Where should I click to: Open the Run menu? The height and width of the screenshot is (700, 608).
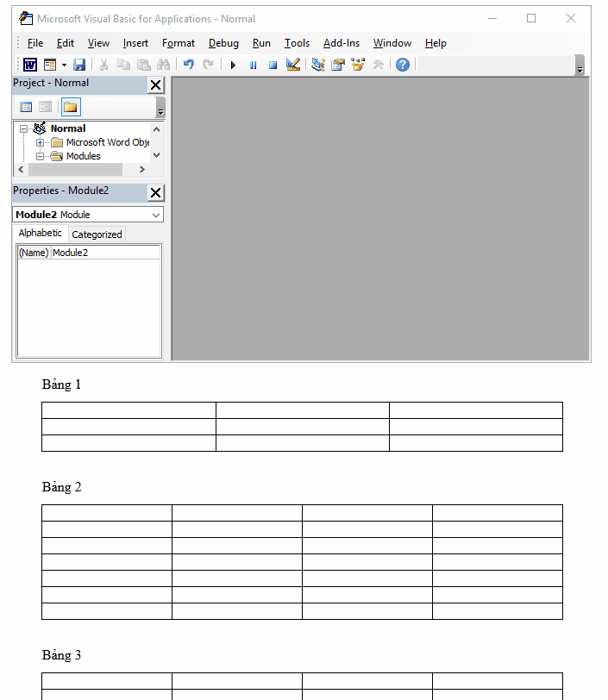(x=261, y=43)
